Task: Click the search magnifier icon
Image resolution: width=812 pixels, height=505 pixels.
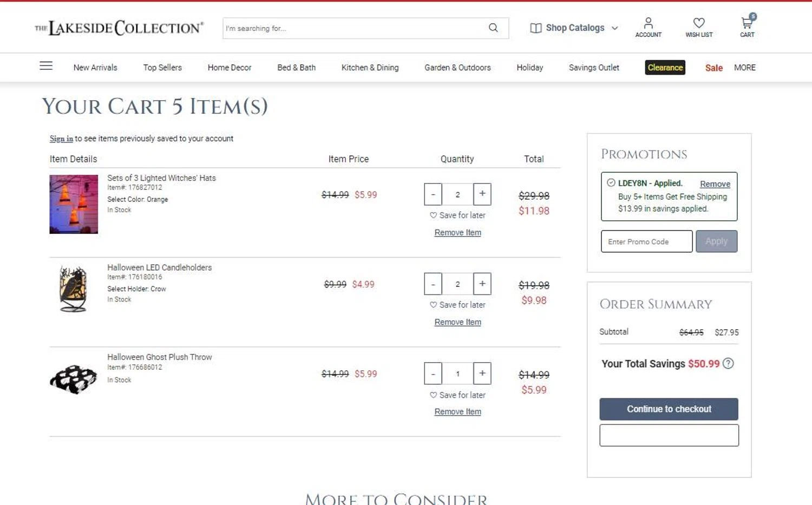Action: tap(493, 28)
